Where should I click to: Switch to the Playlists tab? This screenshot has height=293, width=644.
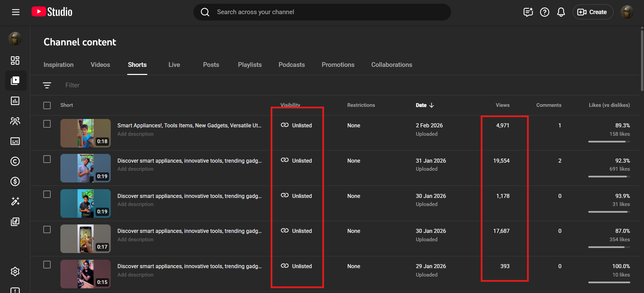(x=250, y=65)
